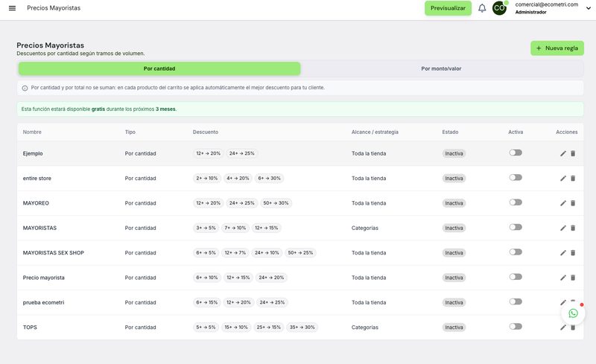
Task: Click the info icon beside discount note
Action: (x=25, y=88)
